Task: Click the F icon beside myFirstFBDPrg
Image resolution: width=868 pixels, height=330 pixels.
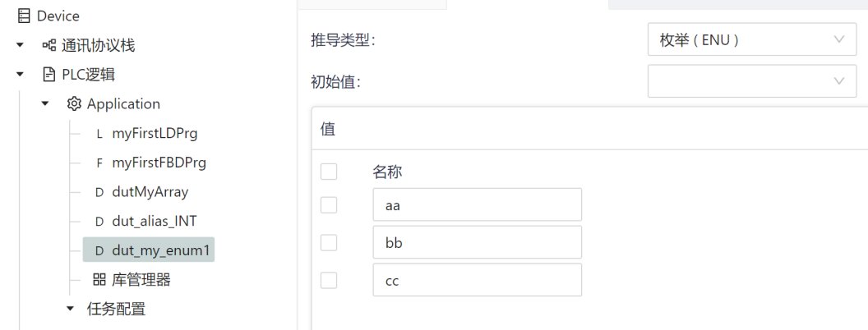Action: pos(99,163)
